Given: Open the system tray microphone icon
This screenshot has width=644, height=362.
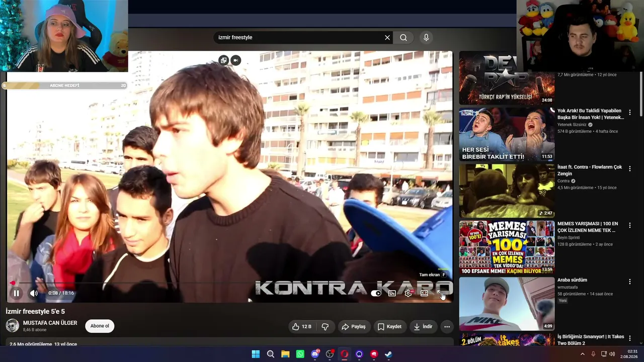Looking at the screenshot, I should click(x=593, y=354).
